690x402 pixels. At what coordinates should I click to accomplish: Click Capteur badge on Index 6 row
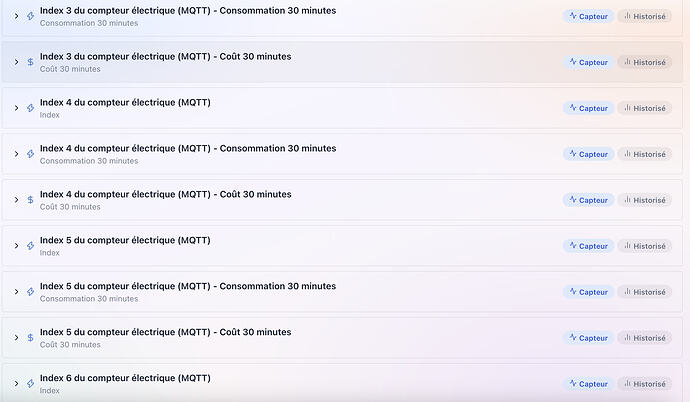coord(588,384)
